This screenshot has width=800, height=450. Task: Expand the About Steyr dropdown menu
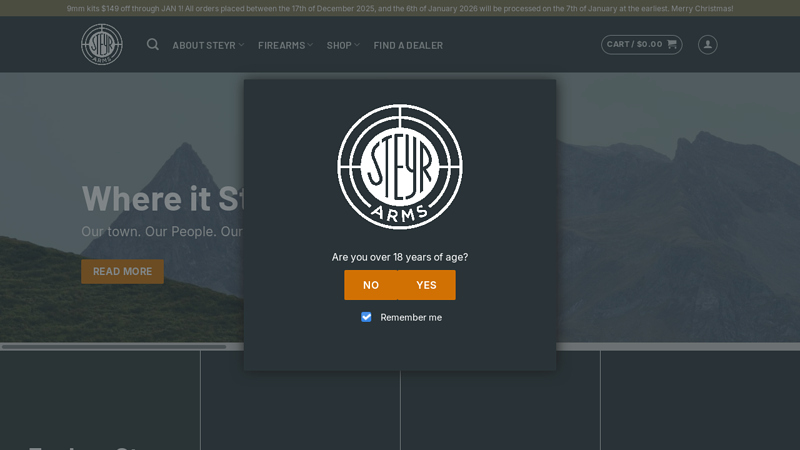tap(208, 45)
